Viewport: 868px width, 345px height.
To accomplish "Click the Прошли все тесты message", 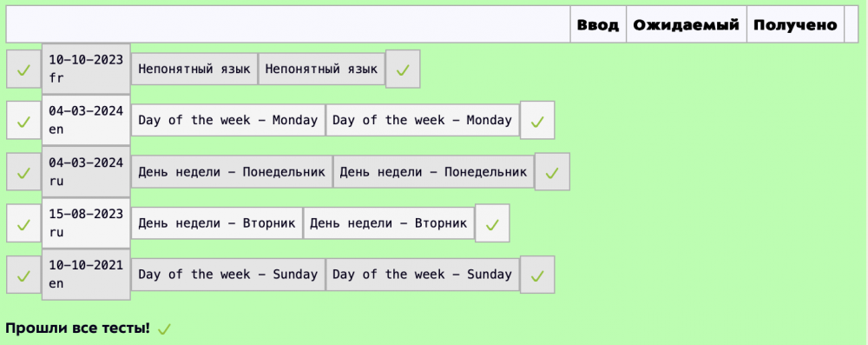I will pos(77,328).
